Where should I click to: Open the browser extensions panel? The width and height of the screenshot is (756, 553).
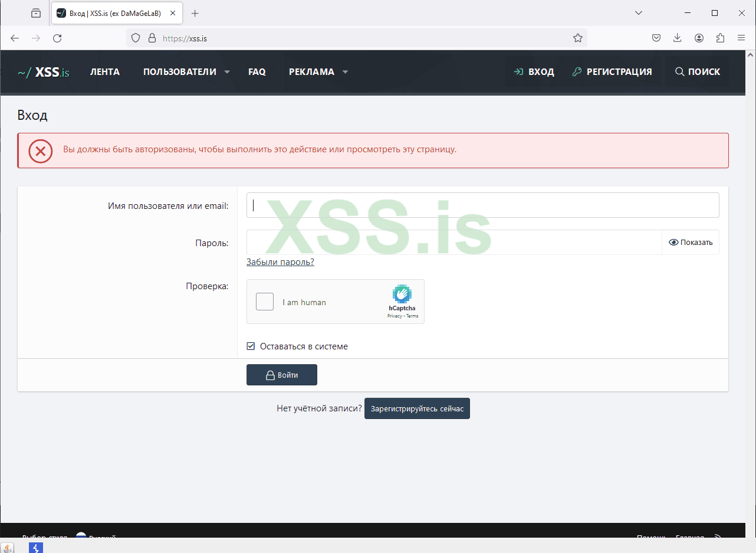coord(720,38)
